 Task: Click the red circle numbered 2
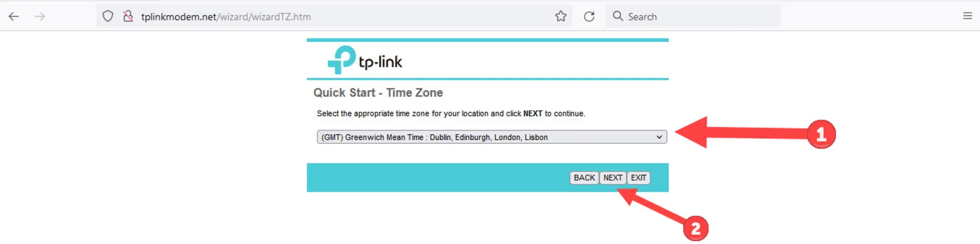[696, 228]
